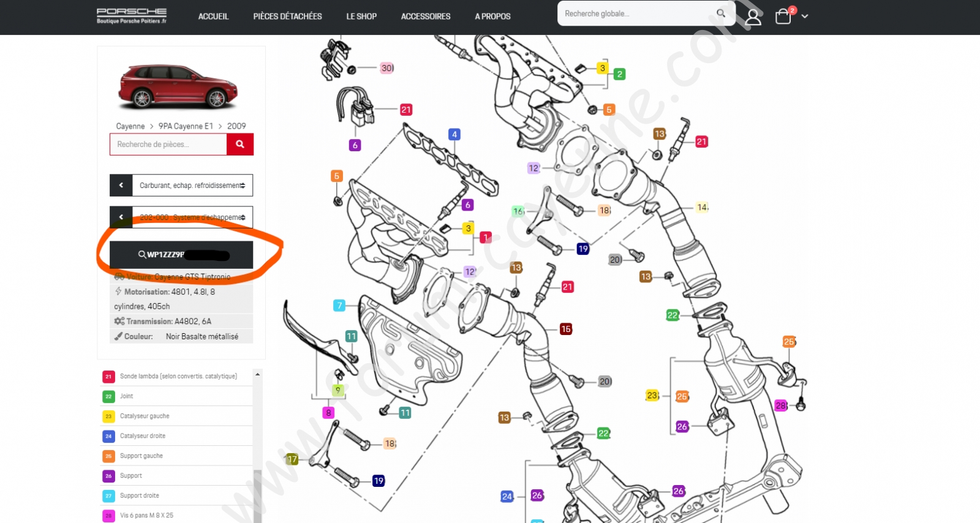Click cyan 27 badge beside Support droite
Screen dimensions: 980x523
108,496
